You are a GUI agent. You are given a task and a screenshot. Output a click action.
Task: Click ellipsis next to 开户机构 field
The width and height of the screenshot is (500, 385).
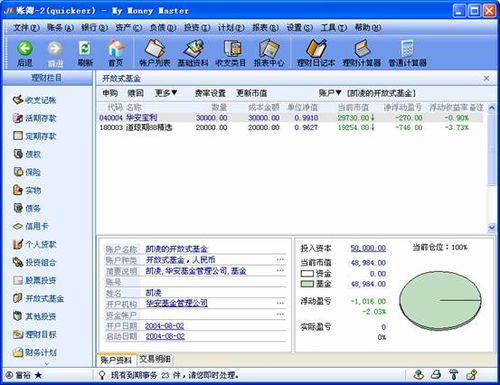(x=280, y=303)
